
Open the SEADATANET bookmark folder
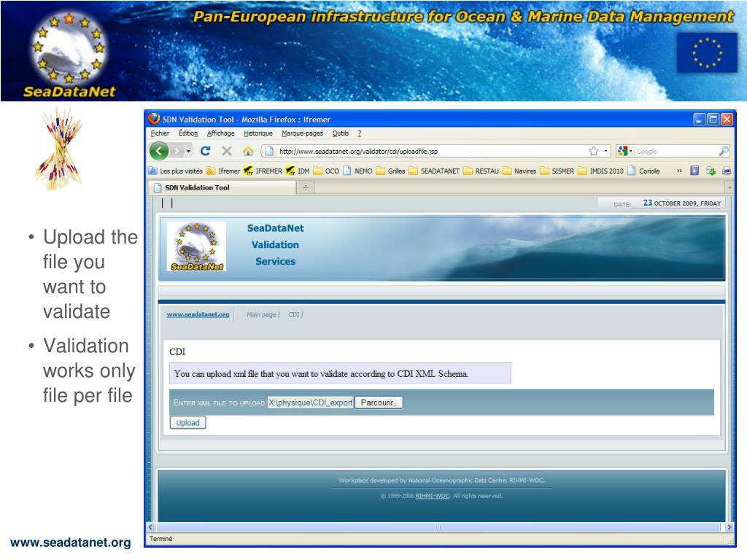coord(435,171)
